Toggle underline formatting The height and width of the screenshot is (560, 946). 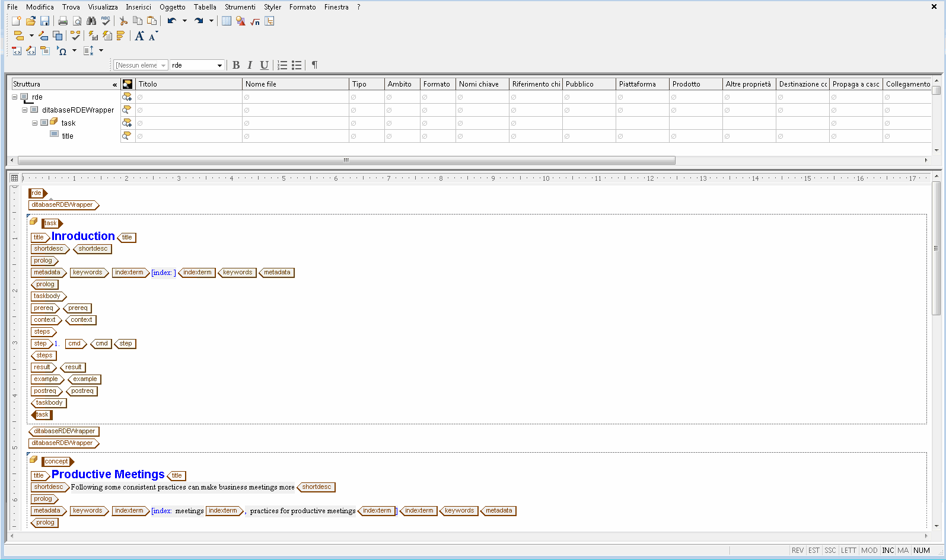[264, 65]
